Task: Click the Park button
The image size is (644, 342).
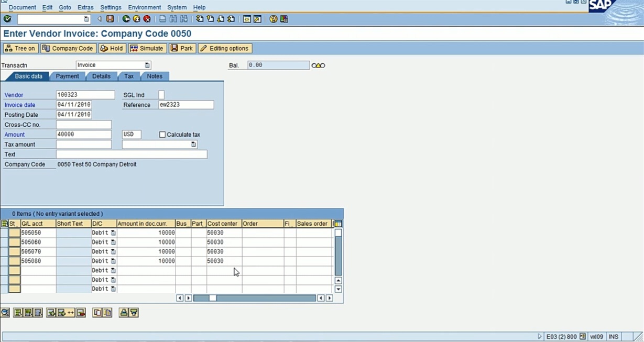Action: coord(182,48)
